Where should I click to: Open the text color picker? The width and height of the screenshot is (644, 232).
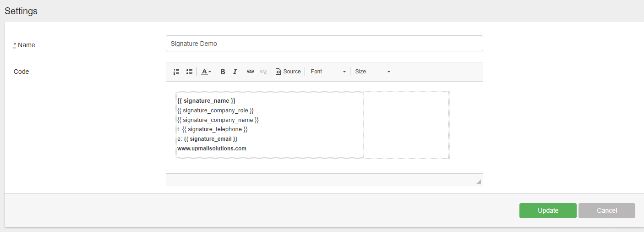click(x=206, y=72)
